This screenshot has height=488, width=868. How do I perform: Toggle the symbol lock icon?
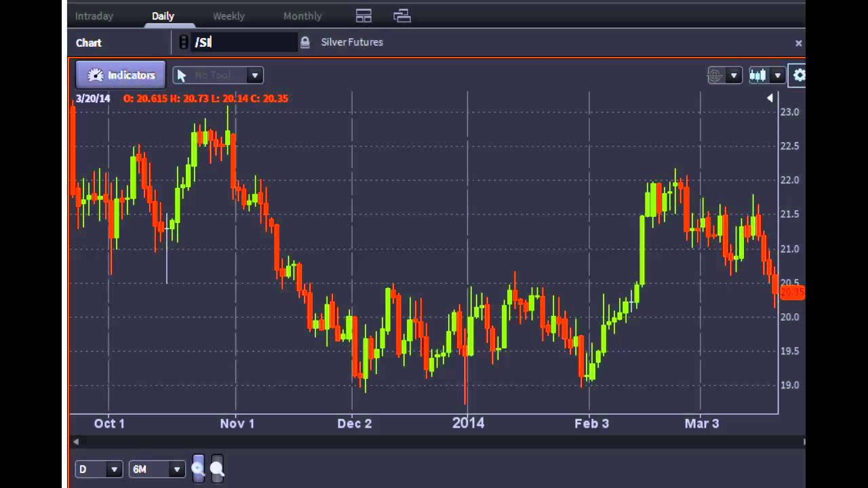click(305, 42)
